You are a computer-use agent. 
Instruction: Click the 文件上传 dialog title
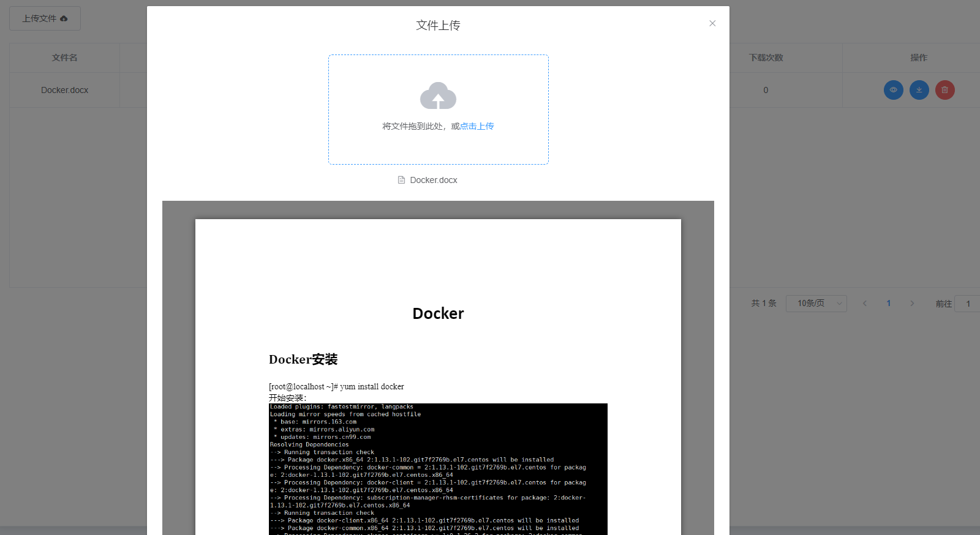click(438, 25)
